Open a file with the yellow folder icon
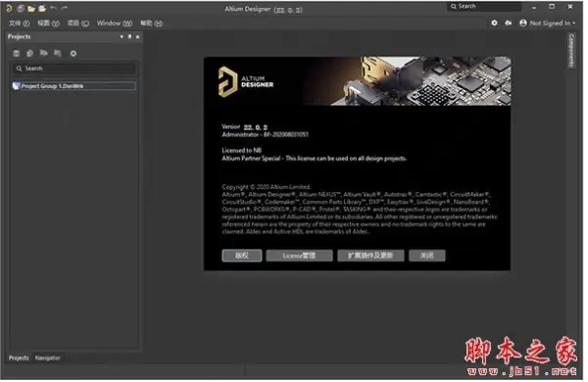This screenshot has height=382, width=588. [31, 8]
